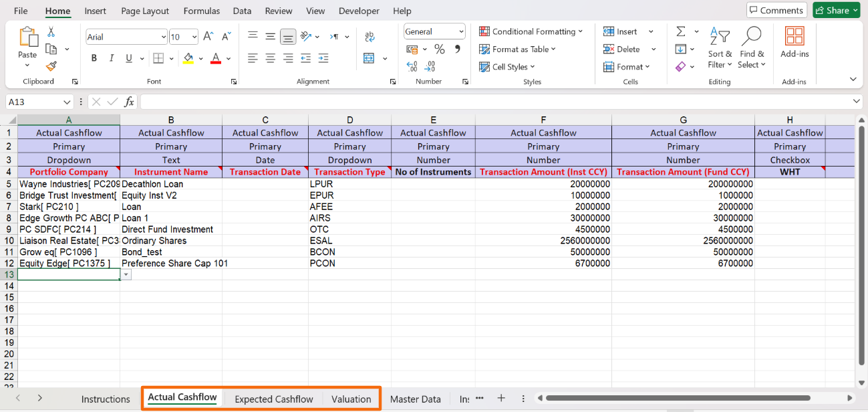The image size is (868, 412).
Task: Click the Increase Font Size icon
Action: click(208, 37)
